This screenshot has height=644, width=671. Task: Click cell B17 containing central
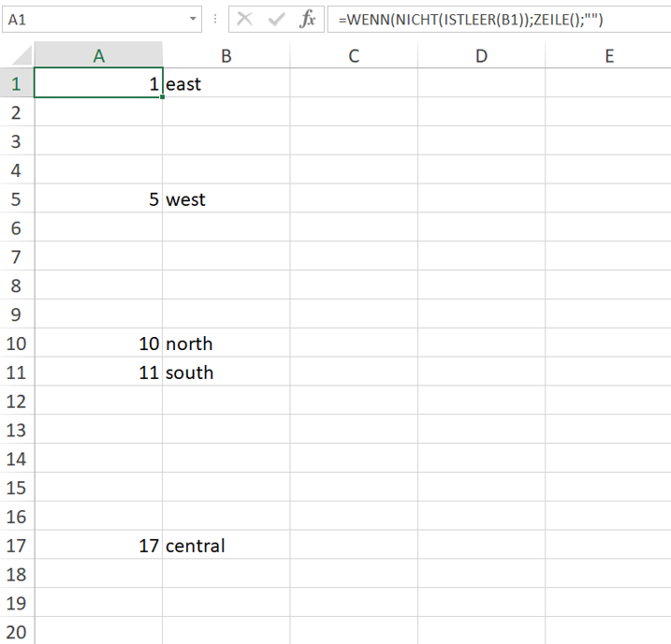tap(226, 545)
